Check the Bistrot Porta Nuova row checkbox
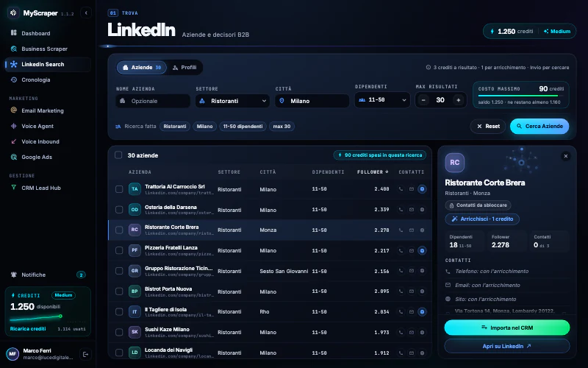 119,291
